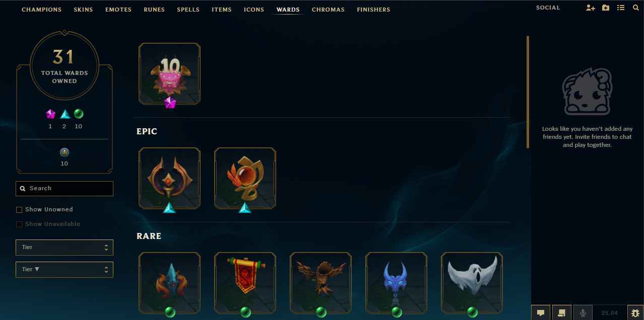Open the social list options icon
The width and height of the screenshot is (644, 320).
(621, 8)
